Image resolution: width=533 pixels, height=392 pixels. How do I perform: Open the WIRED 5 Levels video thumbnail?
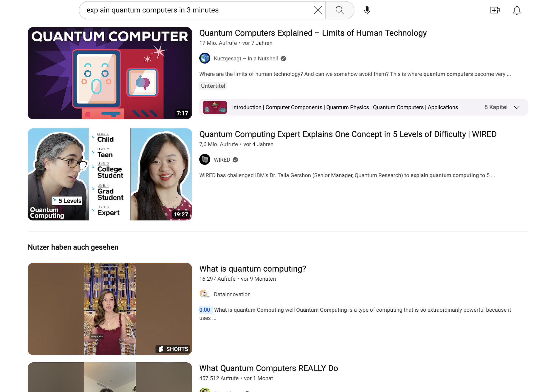(x=110, y=174)
